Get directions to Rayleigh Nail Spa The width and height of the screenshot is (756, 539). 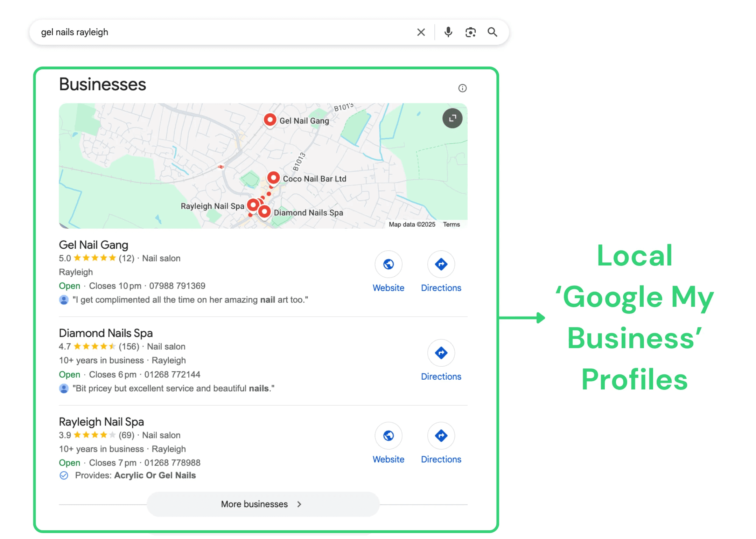441,436
